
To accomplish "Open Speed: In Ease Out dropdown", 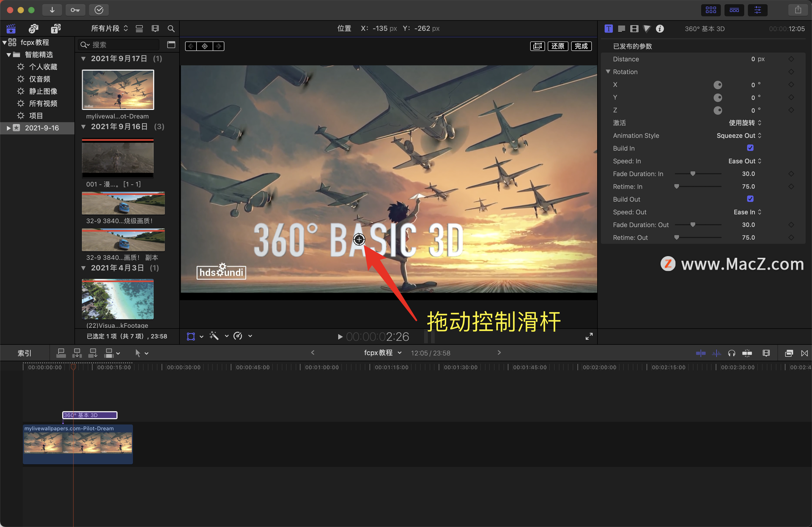I will pos(745,161).
